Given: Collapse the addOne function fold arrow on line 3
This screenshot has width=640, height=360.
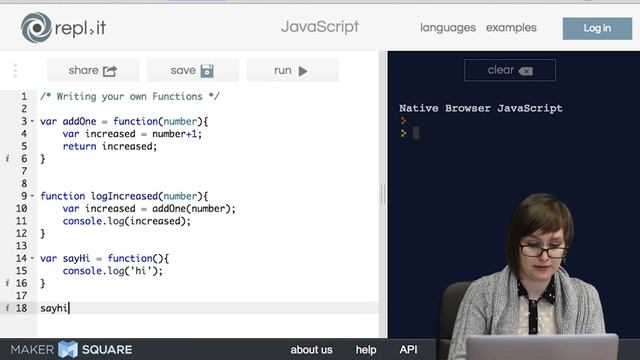Looking at the screenshot, I should (32, 121).
